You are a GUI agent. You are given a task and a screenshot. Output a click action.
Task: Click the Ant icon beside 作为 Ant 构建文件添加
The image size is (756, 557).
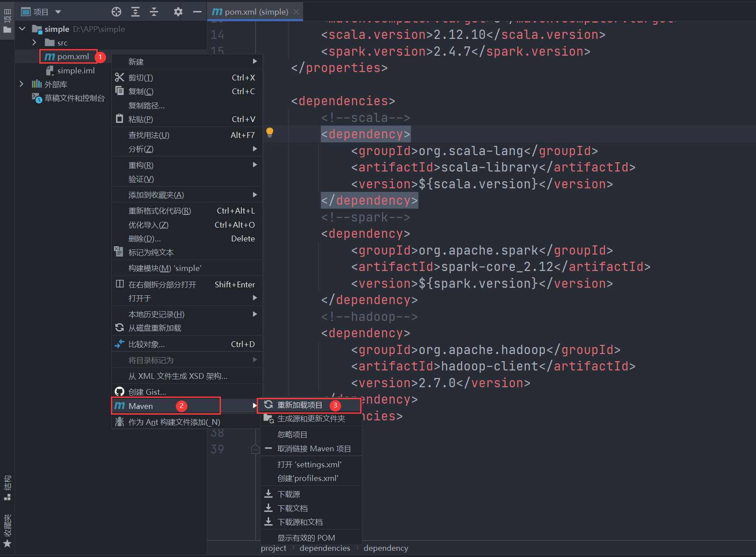pyautogui.click(x=119, y=422)
